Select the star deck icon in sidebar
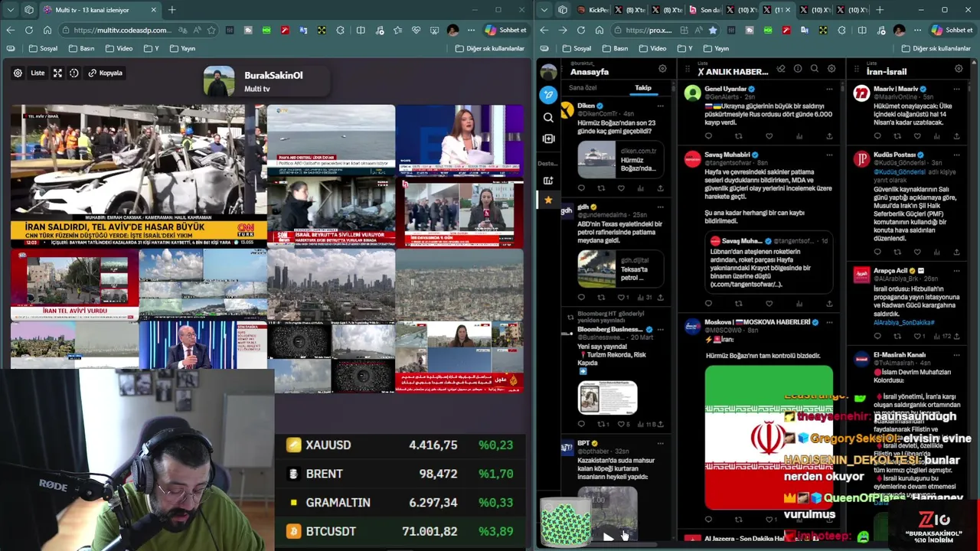This screenshot has width=980, height=551. point(548,201)
